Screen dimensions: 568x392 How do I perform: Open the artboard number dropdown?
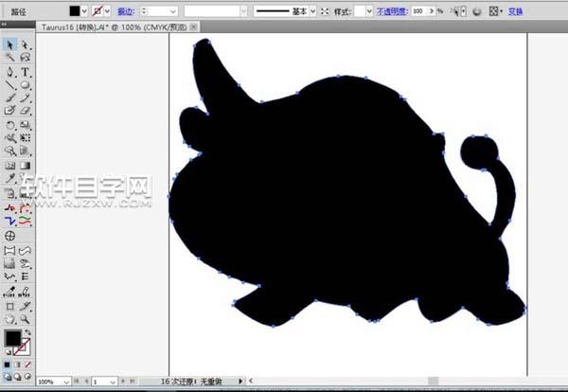[x=113, y=382]
